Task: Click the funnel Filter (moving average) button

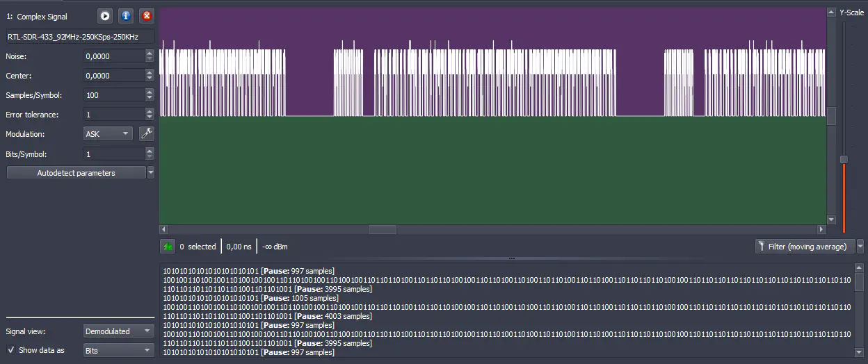Action: (805, 247)
